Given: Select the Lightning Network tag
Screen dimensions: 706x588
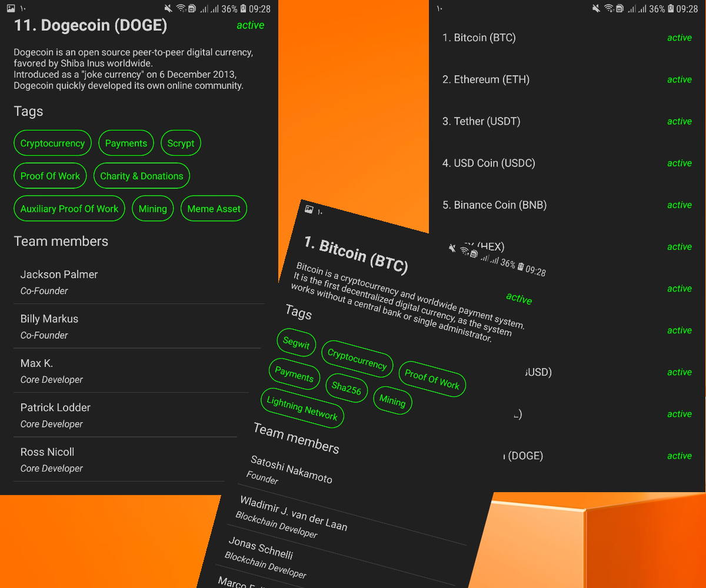Looking at the screenshot, I should pyautogui.click(x=302, y=408).
